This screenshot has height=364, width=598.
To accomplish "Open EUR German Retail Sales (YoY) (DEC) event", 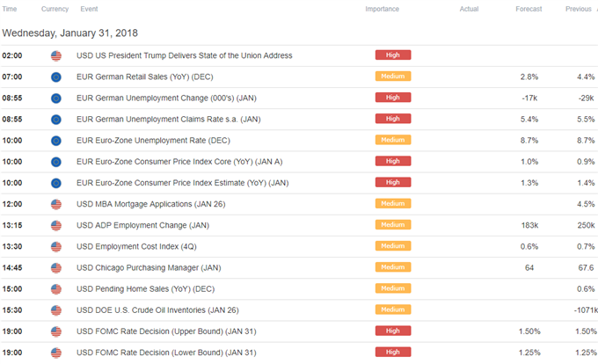I will point(144,77).
